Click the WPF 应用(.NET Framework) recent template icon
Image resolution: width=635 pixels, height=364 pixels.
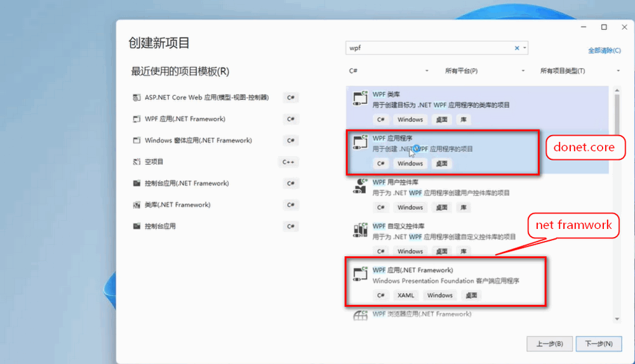coord(137,119)
